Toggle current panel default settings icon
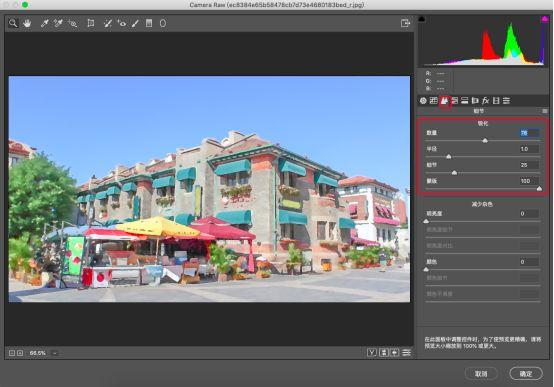 click(407, 352)
